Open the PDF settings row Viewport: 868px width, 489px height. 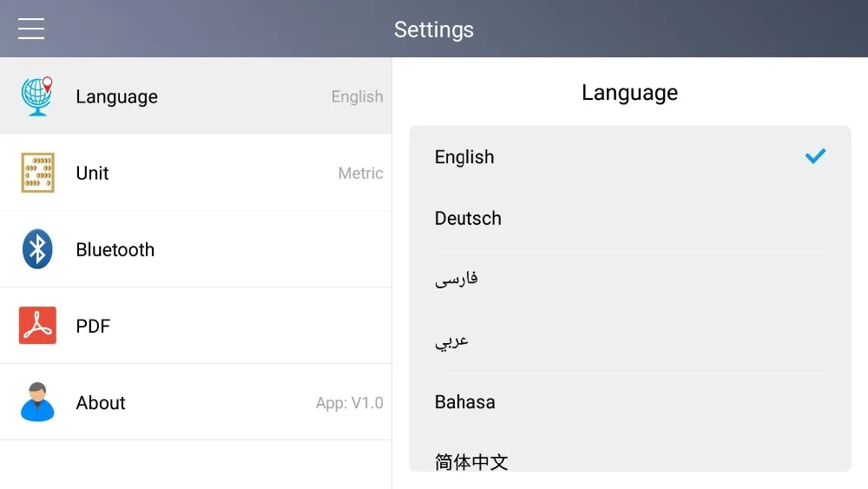point(195,326)
